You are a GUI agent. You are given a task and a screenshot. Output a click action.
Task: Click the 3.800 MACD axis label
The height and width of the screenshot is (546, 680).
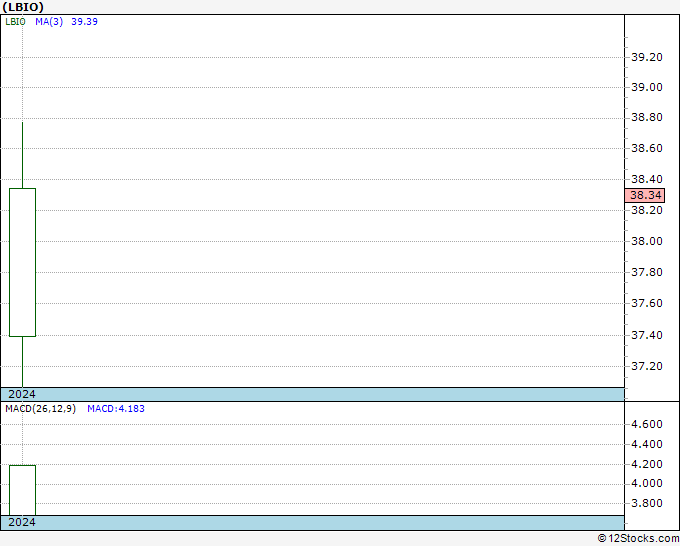pos(647,503)
